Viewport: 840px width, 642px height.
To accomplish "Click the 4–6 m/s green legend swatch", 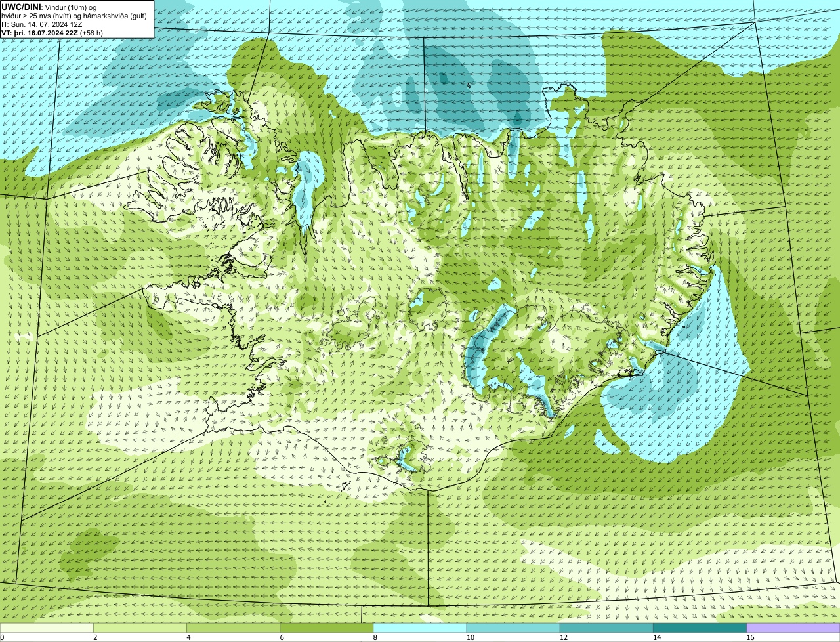I will coord(233,628).
